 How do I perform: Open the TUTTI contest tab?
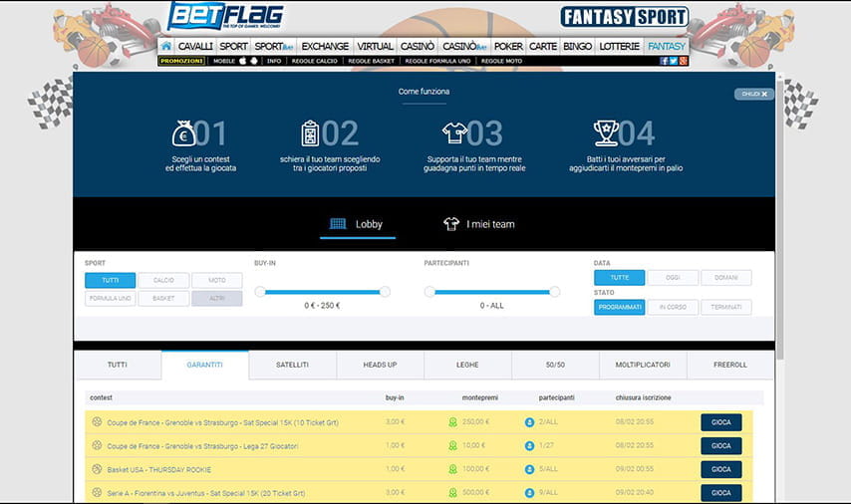(118, 365)
